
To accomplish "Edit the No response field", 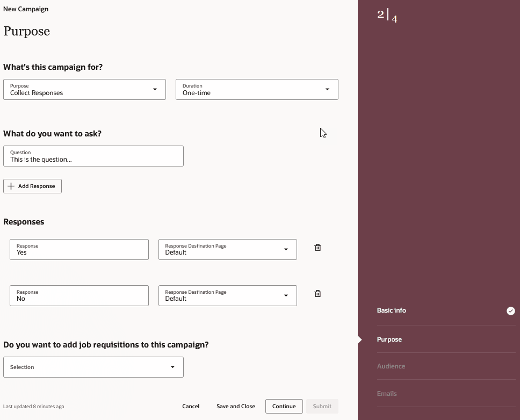I will pos(80,296).
